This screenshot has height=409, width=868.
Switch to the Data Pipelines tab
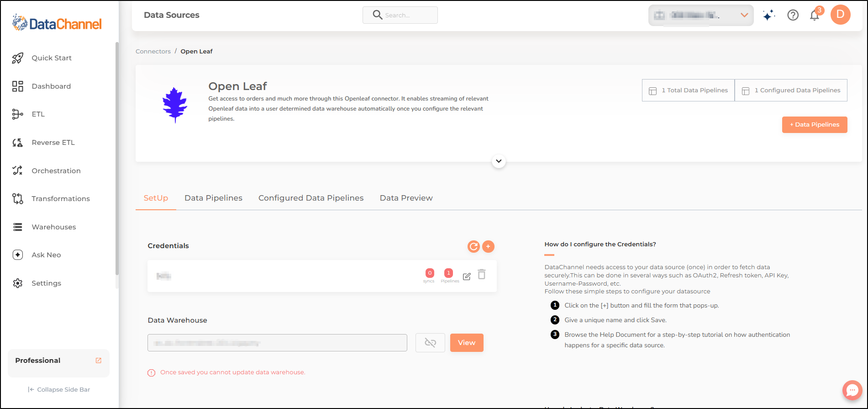(213, 198)
